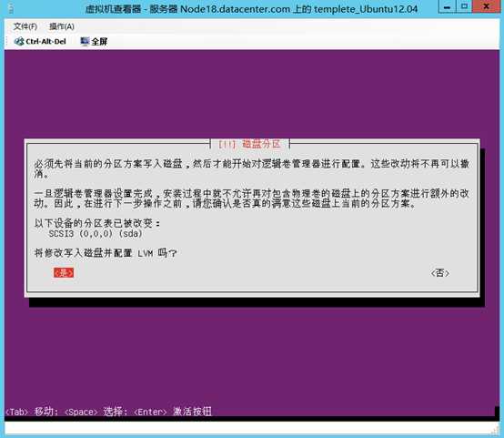Send Ctrl-Alt-Del via the toolbar label
This screenshot has height=438, width=504.
coord(45,42)
